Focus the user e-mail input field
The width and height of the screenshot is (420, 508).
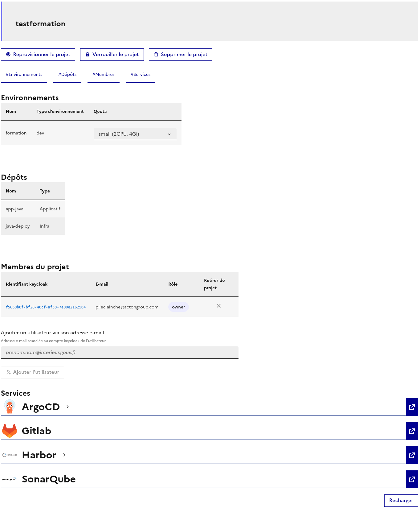coord(120,353)
